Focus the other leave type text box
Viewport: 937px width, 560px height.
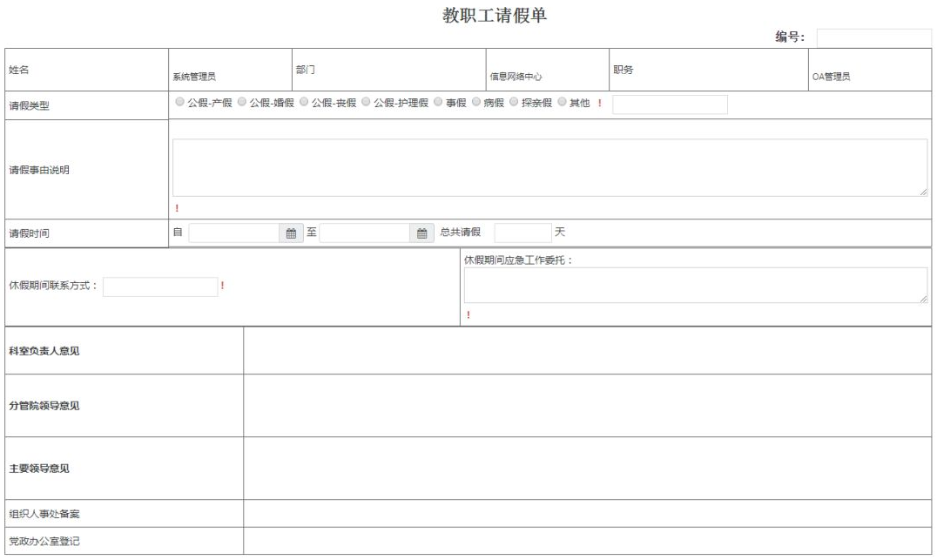(670, 104)
